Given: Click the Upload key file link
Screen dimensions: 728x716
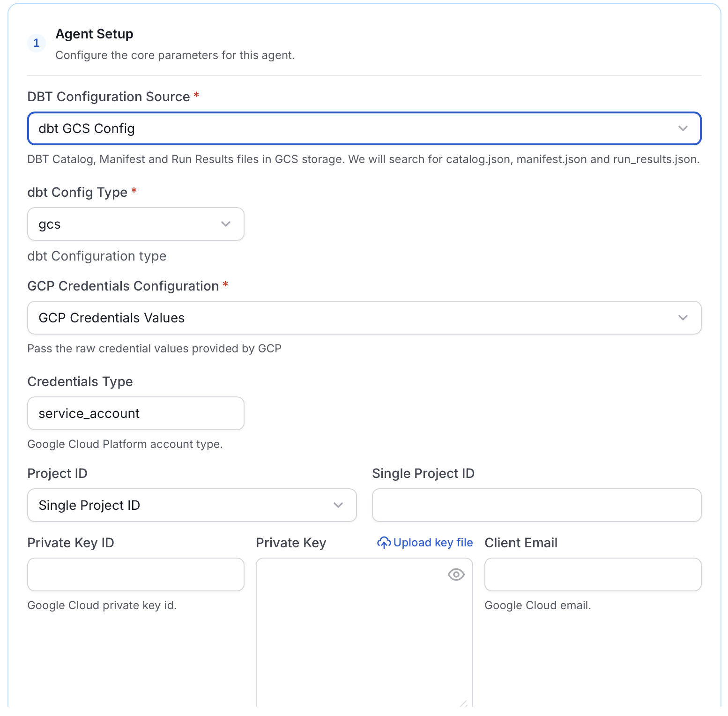Looking at the screenshot, I should point(425,543).
